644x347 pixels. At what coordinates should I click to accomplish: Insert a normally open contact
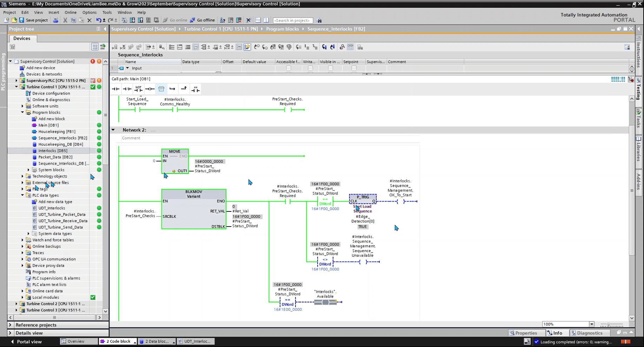115,89
